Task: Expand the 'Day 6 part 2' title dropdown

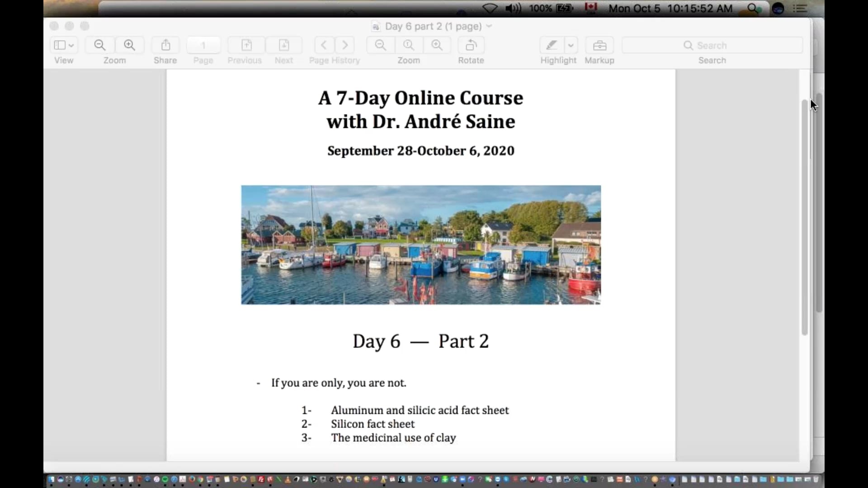Action: tap(490, 26)
